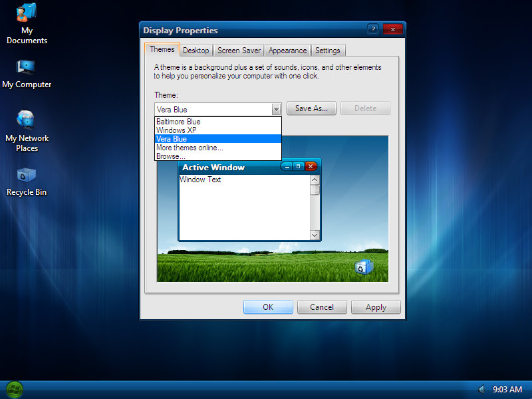
Task: Click the Recycle Bin icon in preview
Action: pos(364,267)
